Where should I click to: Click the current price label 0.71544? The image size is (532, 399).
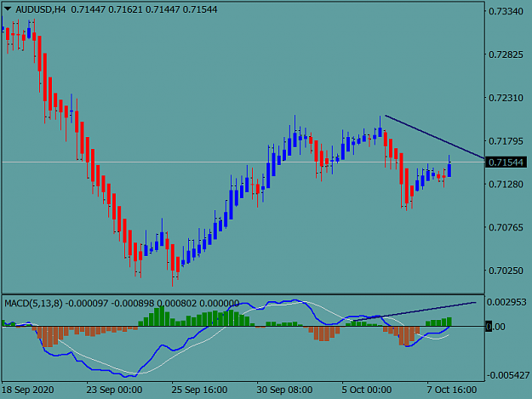[506, 162]
